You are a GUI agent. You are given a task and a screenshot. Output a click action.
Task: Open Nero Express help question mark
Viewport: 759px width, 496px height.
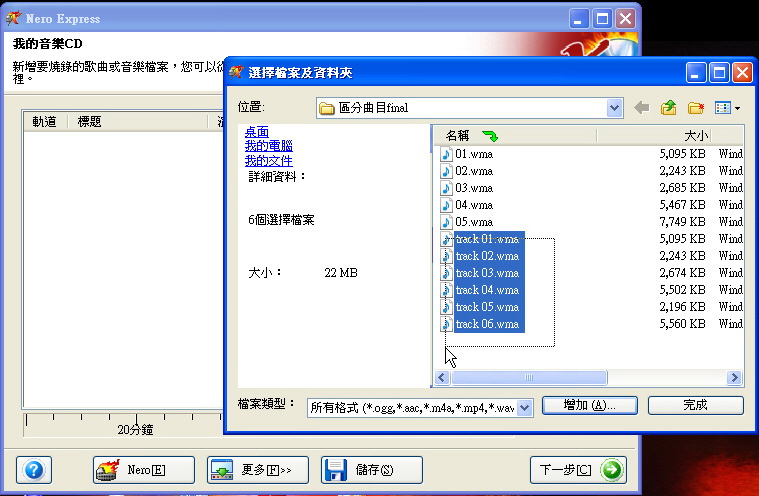pos(33,470)
